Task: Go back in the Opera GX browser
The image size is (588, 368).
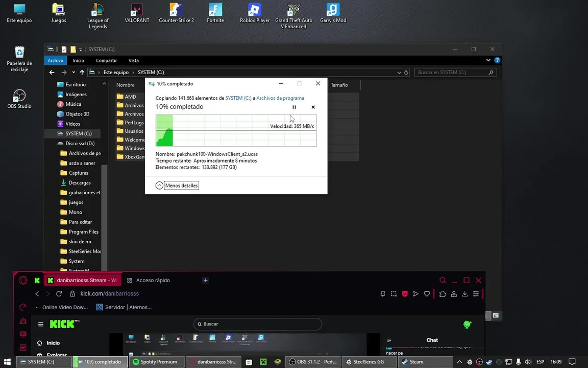Action: coord(37,294)
